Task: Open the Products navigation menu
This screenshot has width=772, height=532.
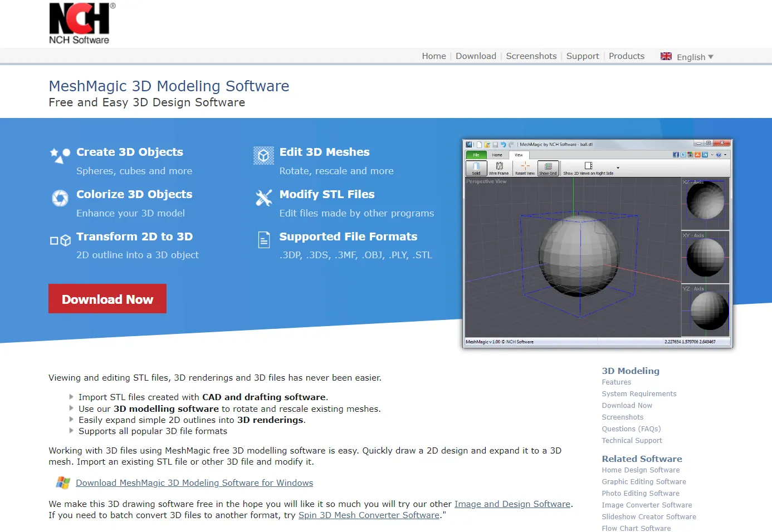Action: tap(626, 56)
